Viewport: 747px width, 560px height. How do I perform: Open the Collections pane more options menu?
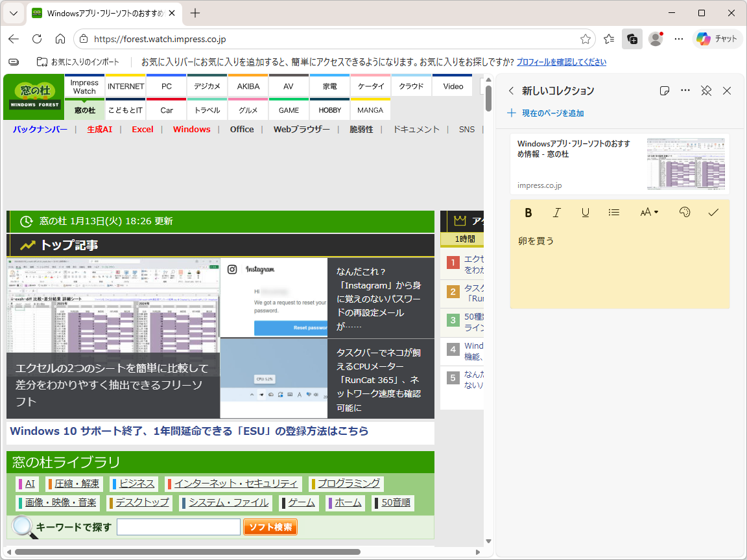[x=685, y=91]
